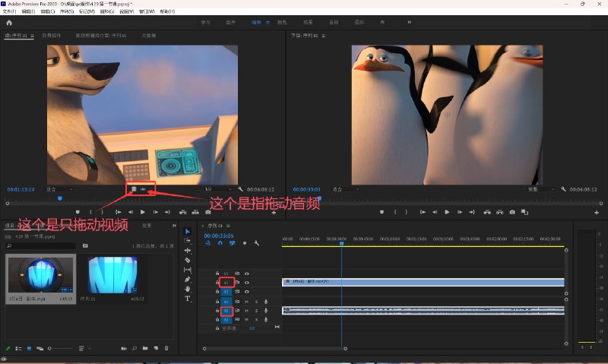Toggle V2 track eye visibility

(x=247, y=282)
